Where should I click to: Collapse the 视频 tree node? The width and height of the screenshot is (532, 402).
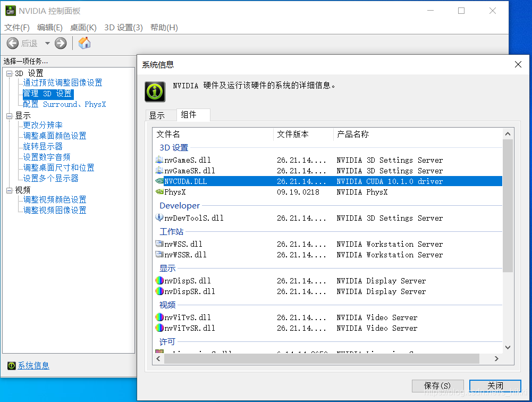click(x=9, y=190)
